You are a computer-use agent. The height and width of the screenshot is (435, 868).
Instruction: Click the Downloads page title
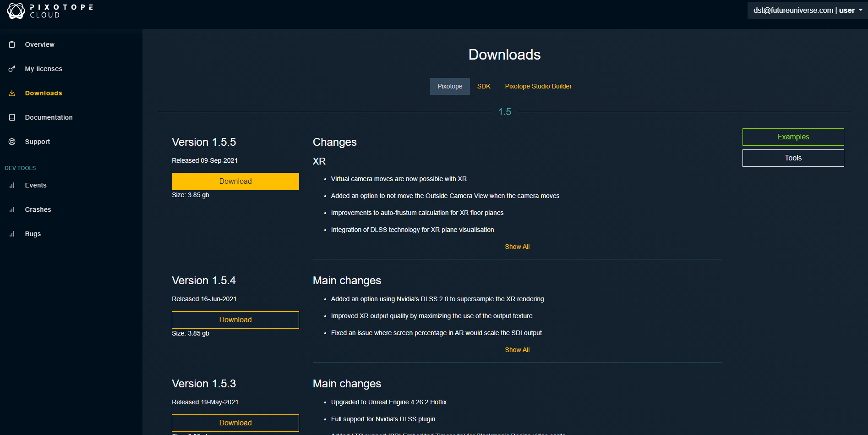(x=505, y=55)
